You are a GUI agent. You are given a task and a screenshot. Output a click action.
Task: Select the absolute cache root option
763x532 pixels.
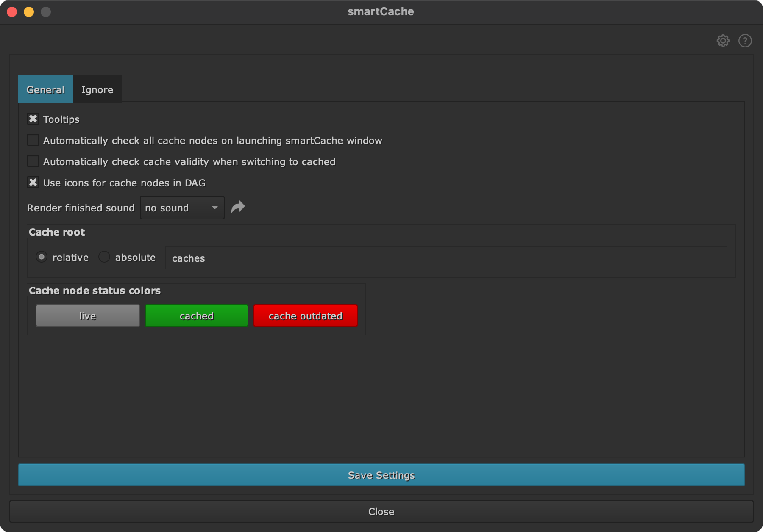pos(104,257)
